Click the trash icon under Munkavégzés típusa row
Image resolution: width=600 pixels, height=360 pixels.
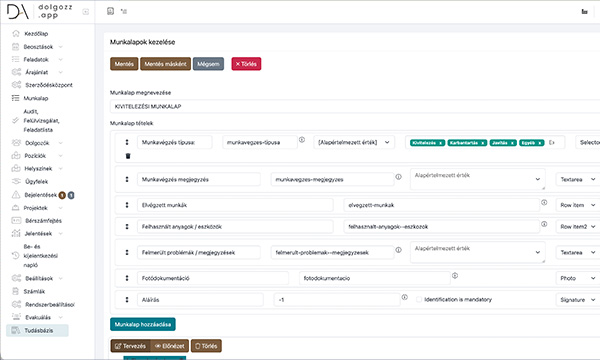128,156
